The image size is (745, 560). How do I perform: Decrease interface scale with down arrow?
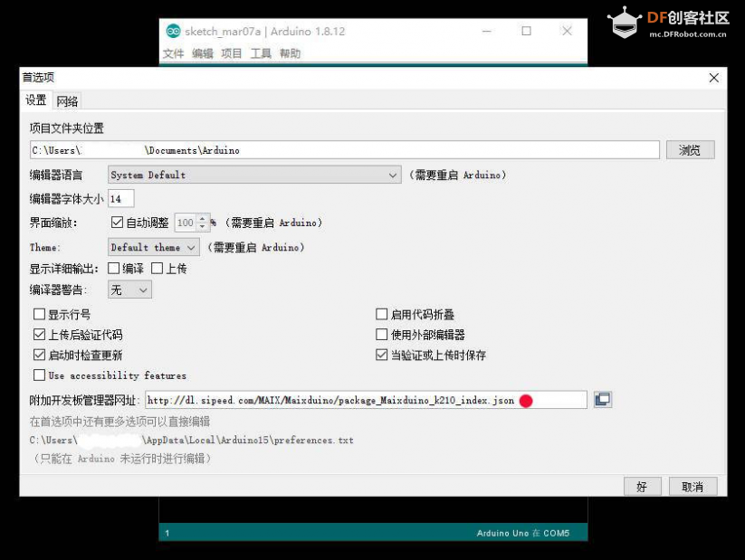coord(203,226)
